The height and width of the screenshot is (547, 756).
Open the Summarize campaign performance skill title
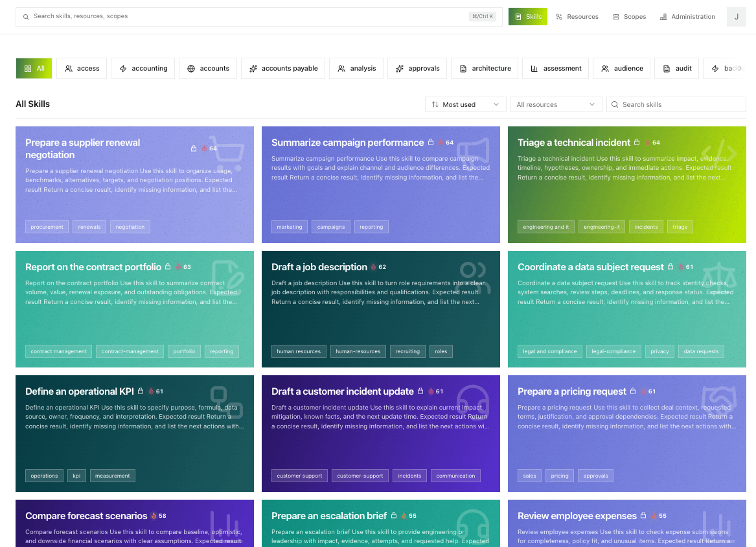click(348, 143)
